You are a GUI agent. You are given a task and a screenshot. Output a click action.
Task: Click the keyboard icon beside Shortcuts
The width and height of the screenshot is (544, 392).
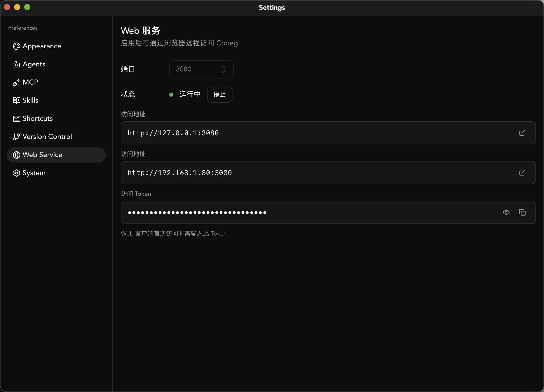pyautogui.click(x=17, y=119)
